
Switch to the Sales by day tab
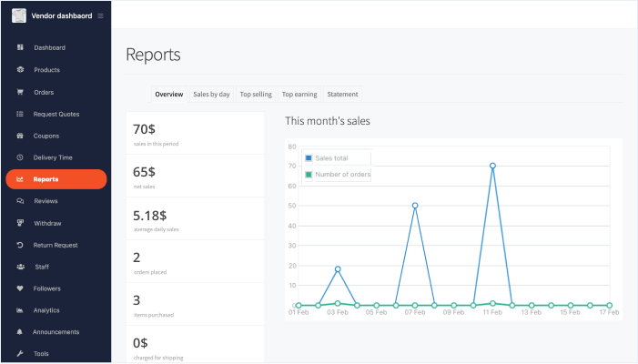pyautogui.click(x=211, y=95)
